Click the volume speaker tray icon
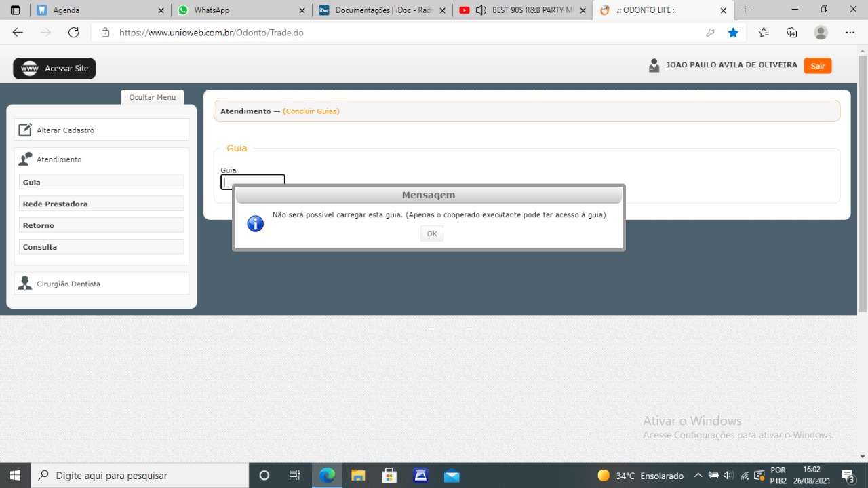 tap(728, 476)
